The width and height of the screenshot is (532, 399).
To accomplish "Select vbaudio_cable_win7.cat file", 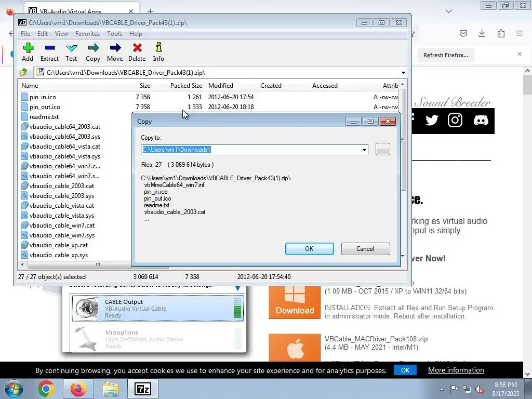I will 62,225.
